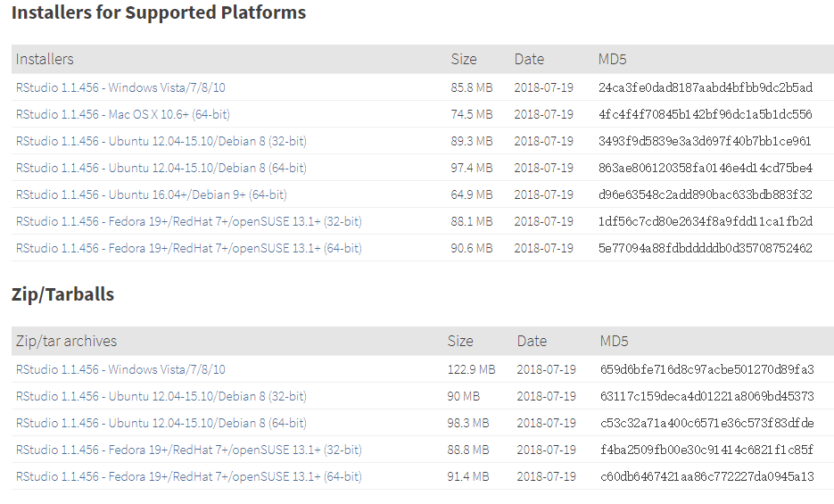
Task: Click the MD5 hash of Mac installer
Action: 705,114
